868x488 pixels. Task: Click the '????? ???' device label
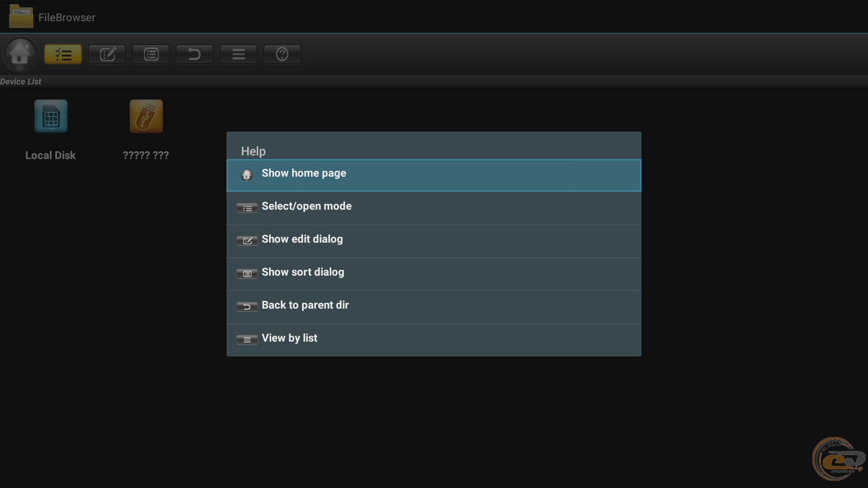[x=146, y=155]
